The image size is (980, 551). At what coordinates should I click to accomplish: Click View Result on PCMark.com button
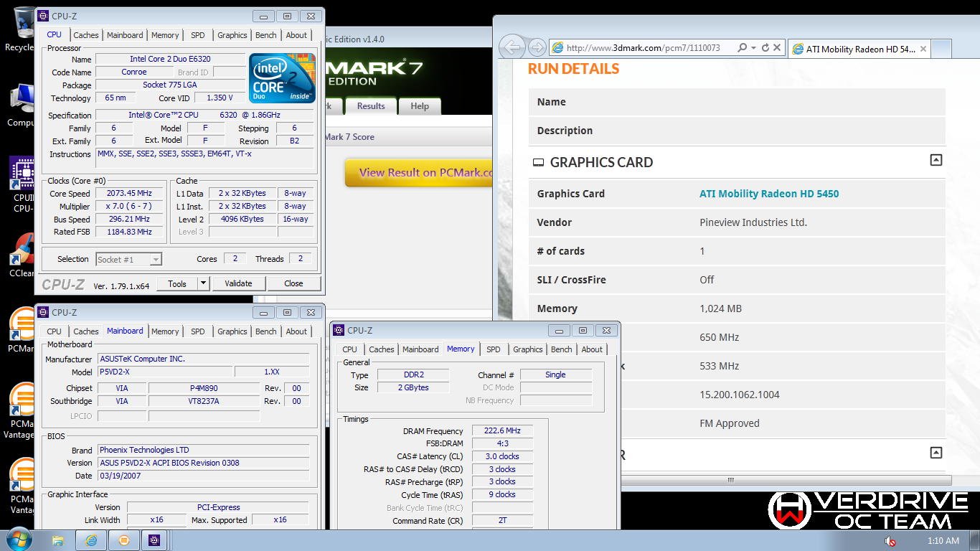click(419, 173)
